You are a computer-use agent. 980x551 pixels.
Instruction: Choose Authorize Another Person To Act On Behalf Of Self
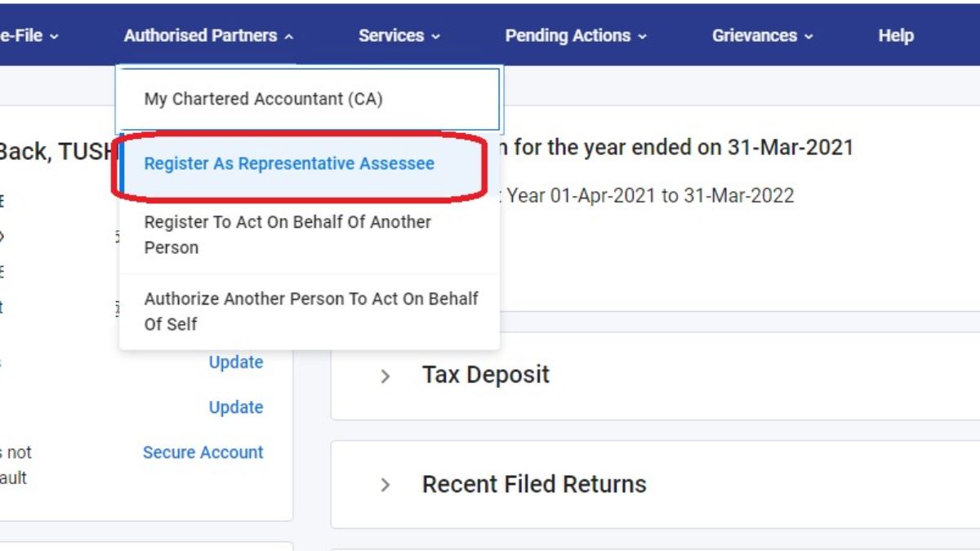310,311
